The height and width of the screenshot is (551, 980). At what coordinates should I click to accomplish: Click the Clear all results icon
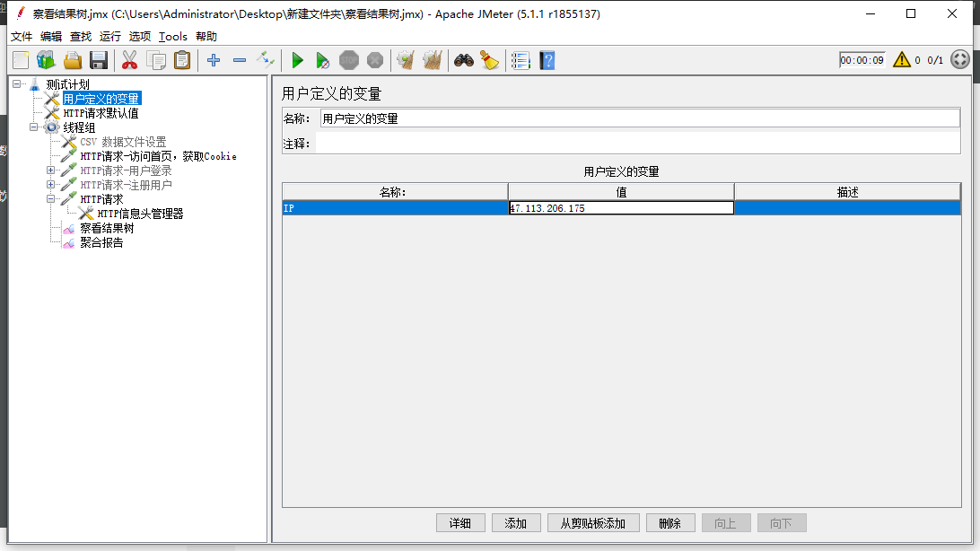click(432, 60)
